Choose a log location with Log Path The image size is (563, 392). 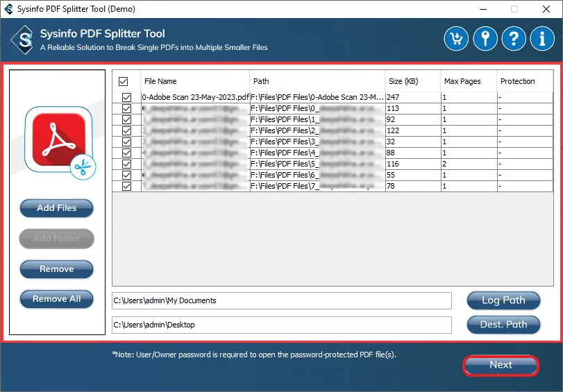pos(503,300)
